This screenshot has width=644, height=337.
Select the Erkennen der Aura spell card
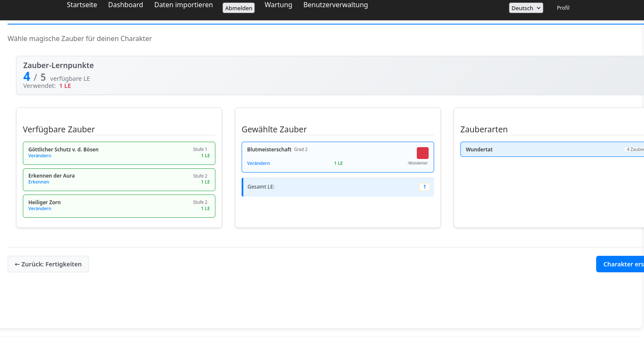click(119, 179)
